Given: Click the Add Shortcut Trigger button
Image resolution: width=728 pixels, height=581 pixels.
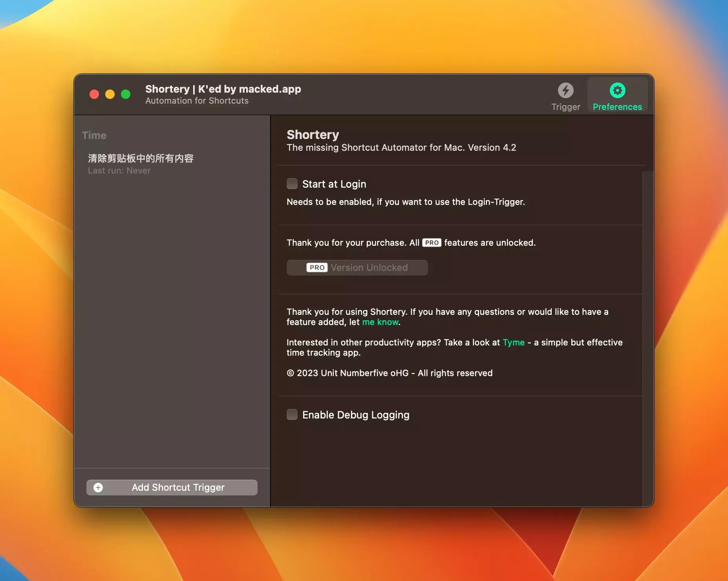Looking at the screenshot, I should pyautogui.click(x=172, y=488).
